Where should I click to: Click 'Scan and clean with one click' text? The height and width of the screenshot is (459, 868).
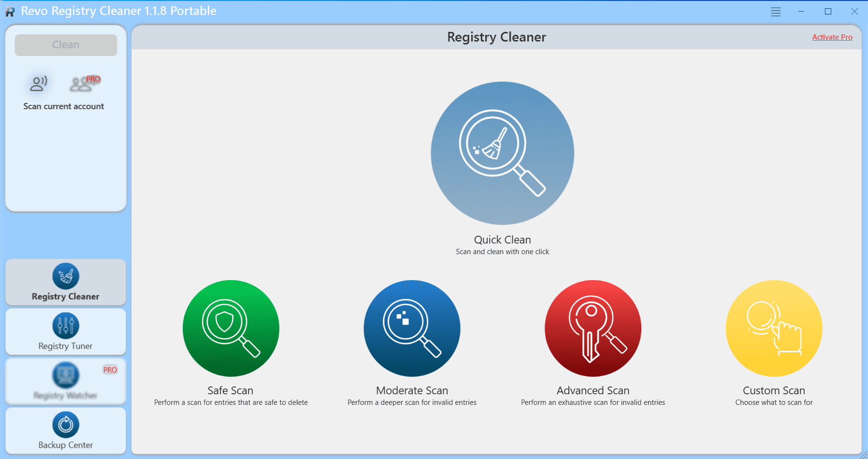(x=502, y=252)
